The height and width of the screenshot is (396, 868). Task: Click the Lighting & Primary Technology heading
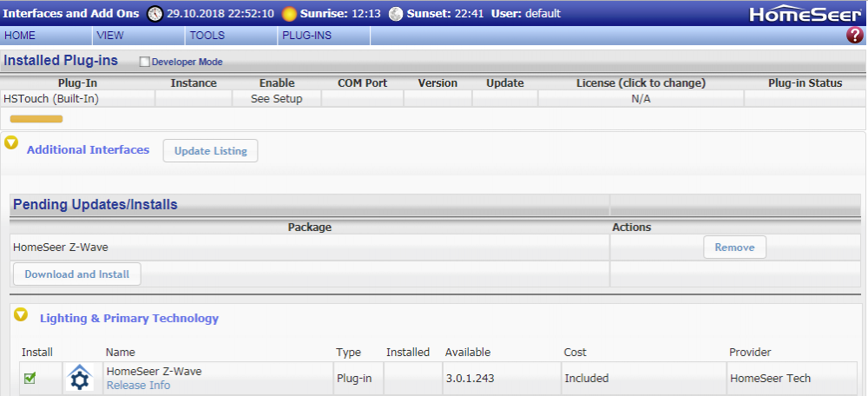tap(129, 318)
